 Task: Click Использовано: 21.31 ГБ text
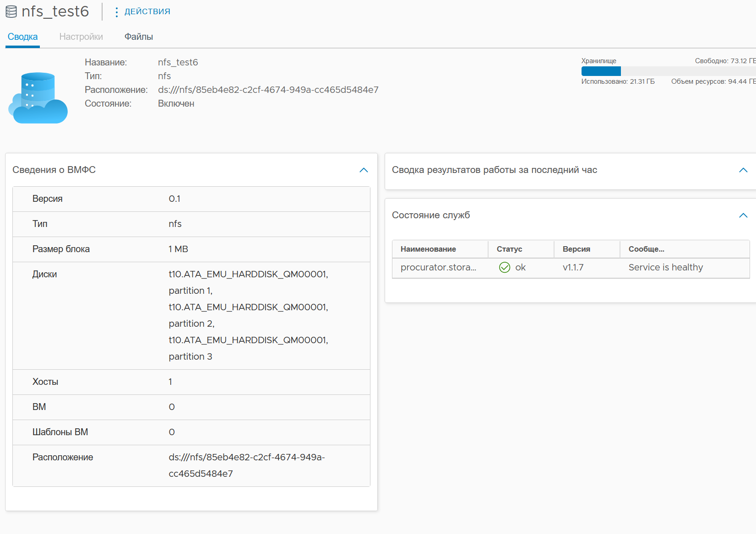(x=618, y=81)
